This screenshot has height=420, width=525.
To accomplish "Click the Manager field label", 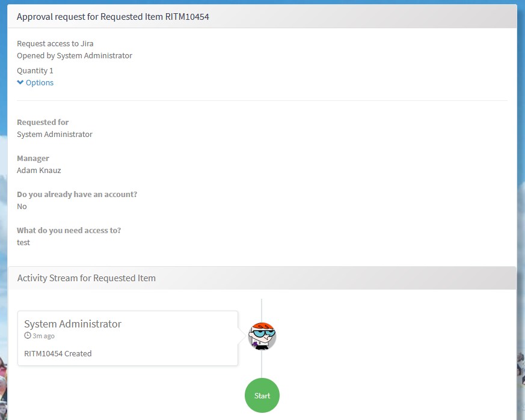I will click(x=33, y=158).
